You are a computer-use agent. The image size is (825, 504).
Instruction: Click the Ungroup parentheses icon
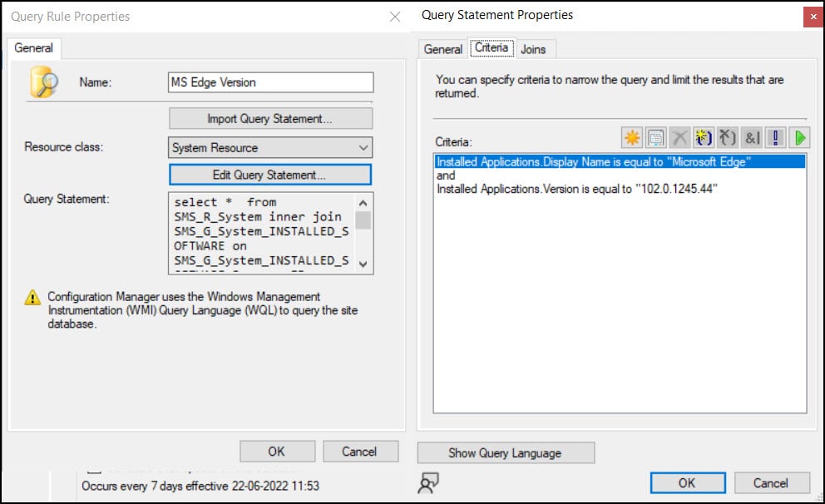click(728, 138)
